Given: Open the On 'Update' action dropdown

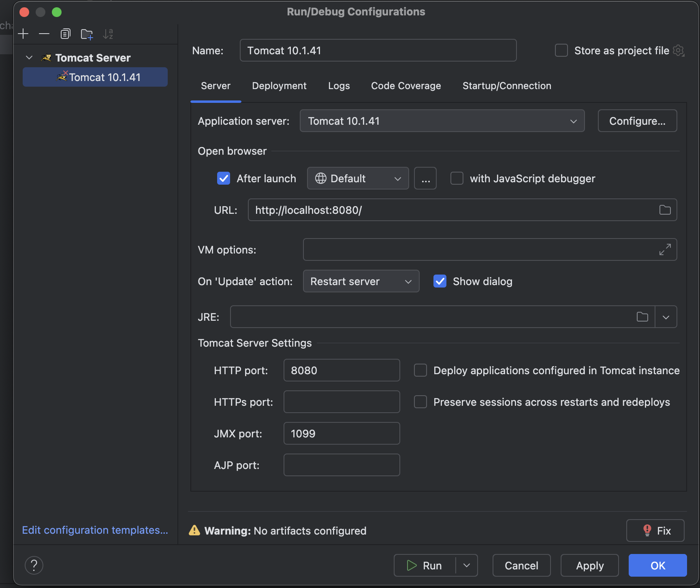Looking at the screenshot, I should pyautogui.click(x=361, y=281).
